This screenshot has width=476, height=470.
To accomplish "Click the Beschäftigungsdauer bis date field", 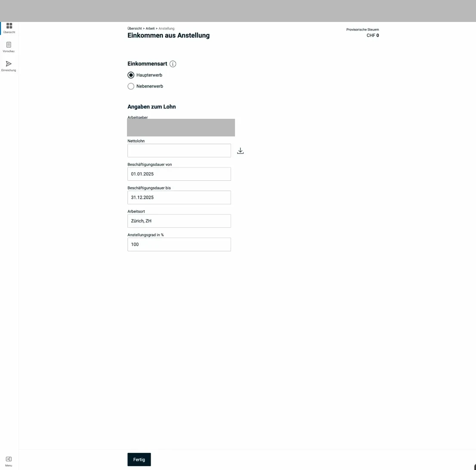I will pyautogui.click(x=179, y=198).
